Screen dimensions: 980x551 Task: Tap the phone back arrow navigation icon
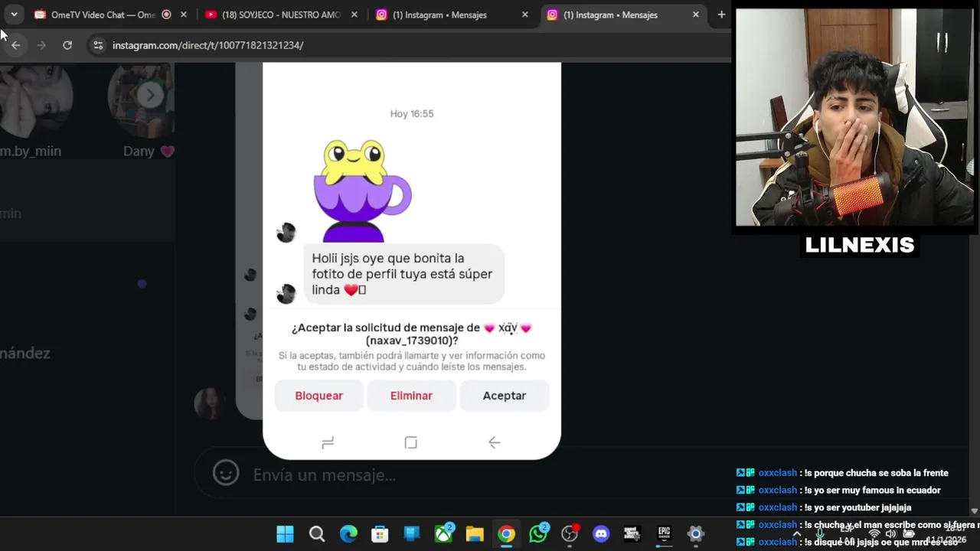click(495, 442)
